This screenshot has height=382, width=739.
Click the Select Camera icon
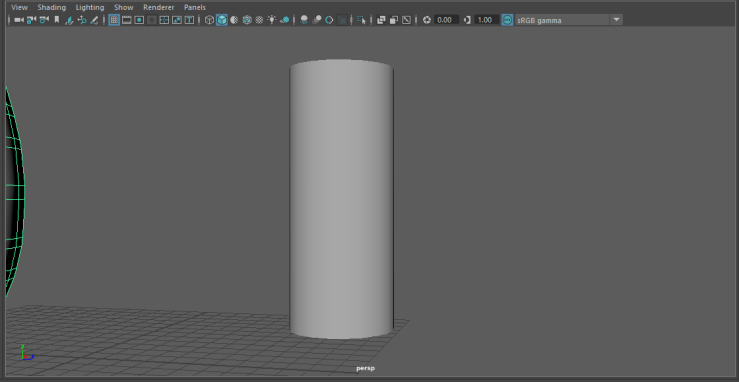click(19, 20)
